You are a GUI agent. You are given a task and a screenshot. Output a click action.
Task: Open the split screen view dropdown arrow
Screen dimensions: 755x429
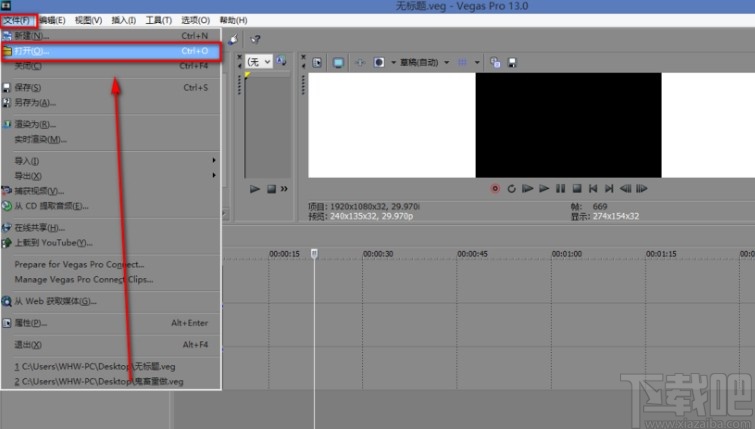point(393,63)
